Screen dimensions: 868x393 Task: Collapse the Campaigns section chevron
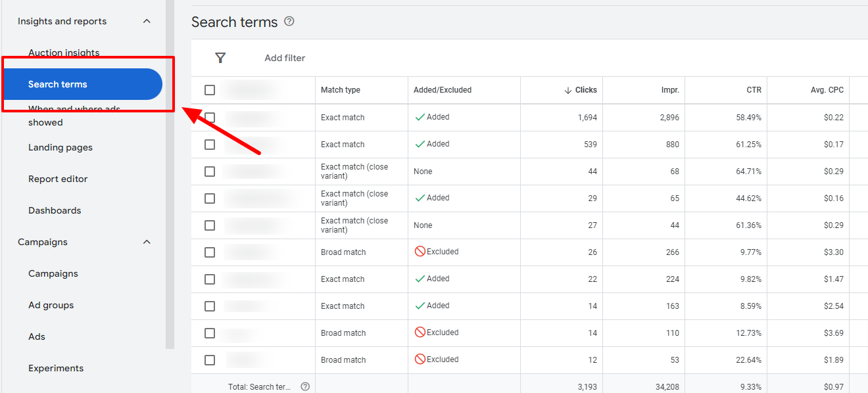tap(147, 242)
